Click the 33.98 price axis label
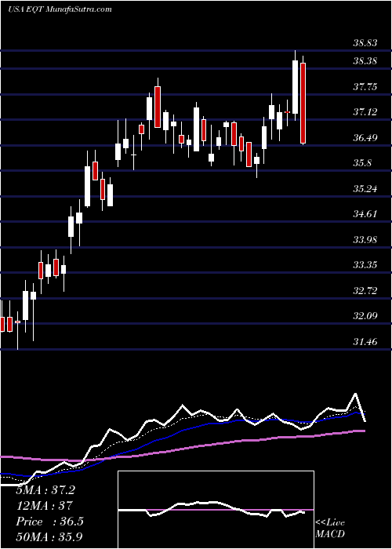392x549 pixels. pos(365,240)
